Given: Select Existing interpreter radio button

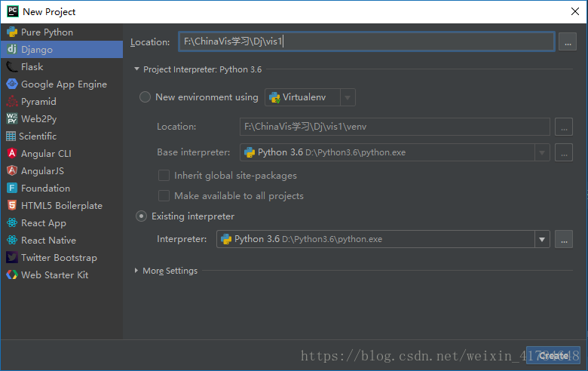Looking at the screenshot, I should (142, 216).
